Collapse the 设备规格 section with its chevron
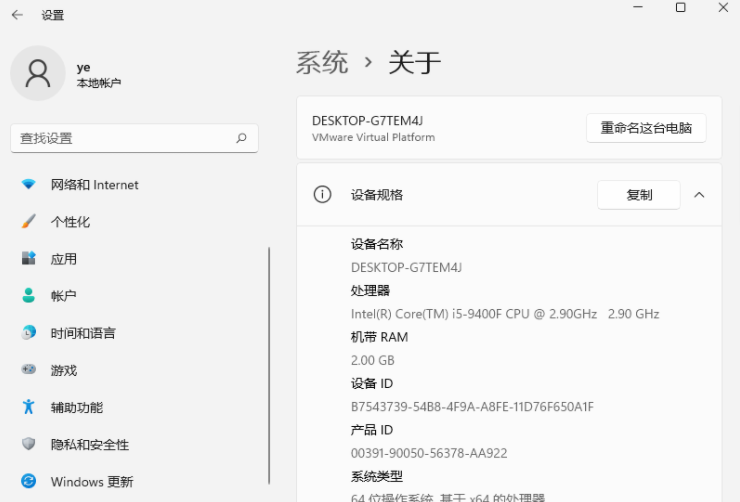The width and height of the screenshot is (740, 502). click(699, 195)
